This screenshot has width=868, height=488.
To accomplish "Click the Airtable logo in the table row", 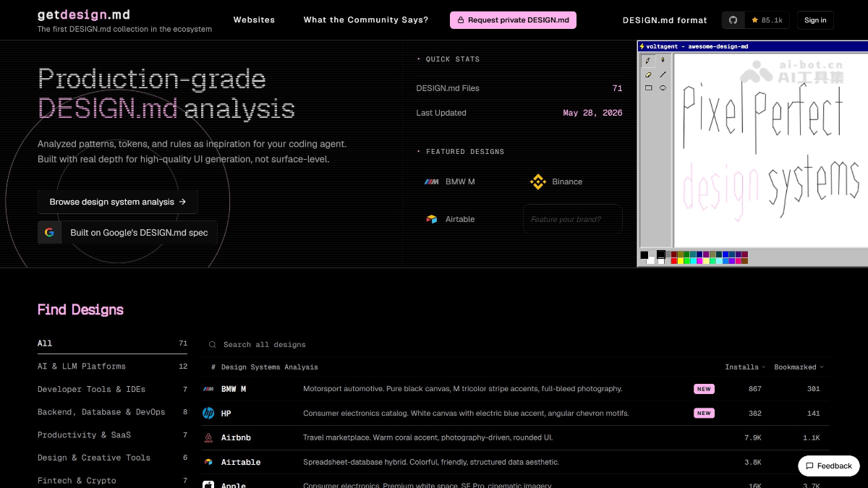I will (208, 462).
